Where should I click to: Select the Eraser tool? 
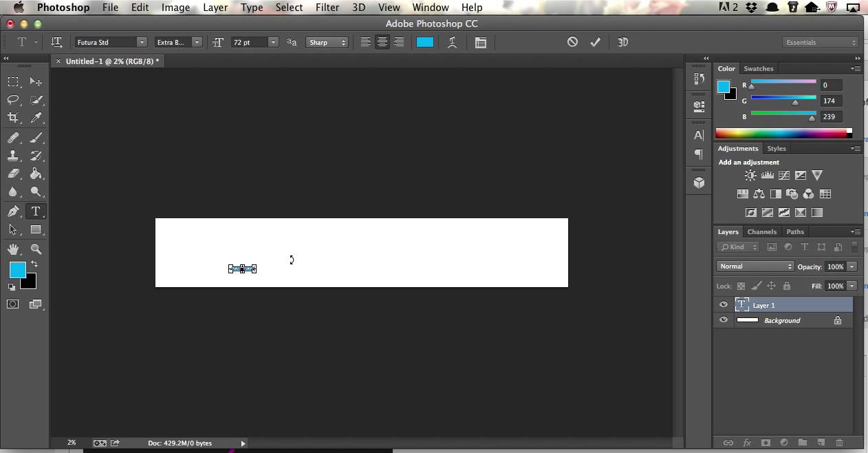(13, 174)
